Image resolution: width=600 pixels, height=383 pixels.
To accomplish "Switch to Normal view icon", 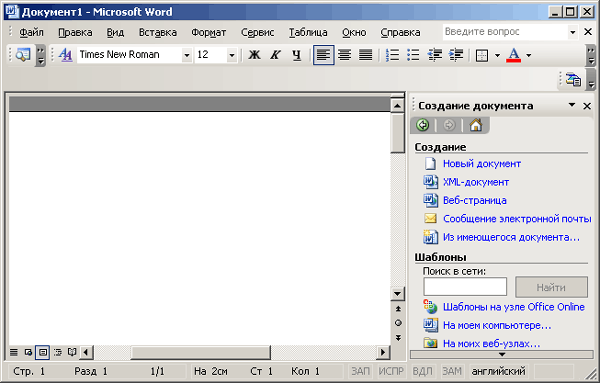I will pos(14,352).
